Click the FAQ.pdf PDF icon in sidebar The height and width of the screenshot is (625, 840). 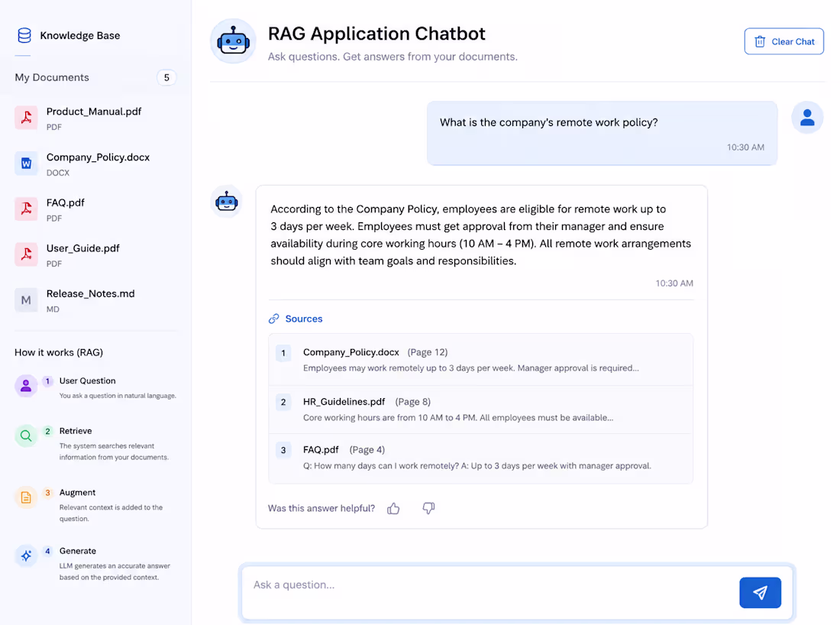[26, 209]
